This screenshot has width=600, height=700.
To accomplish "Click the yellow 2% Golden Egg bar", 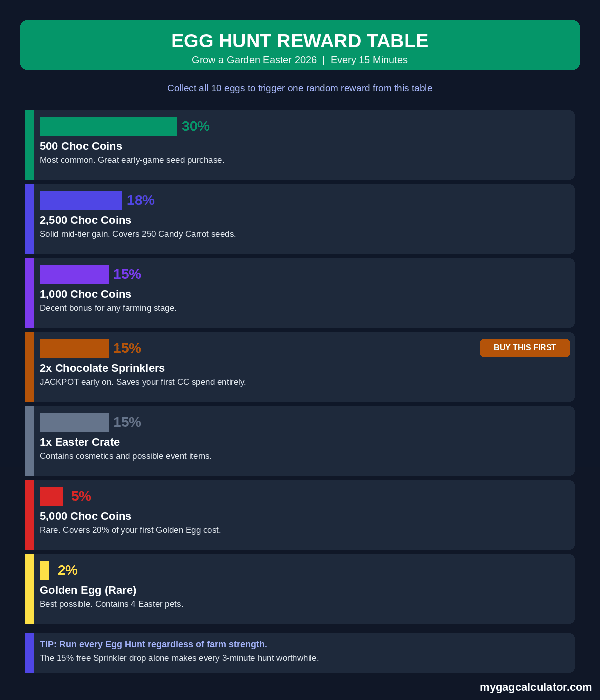I will [44, 570].
